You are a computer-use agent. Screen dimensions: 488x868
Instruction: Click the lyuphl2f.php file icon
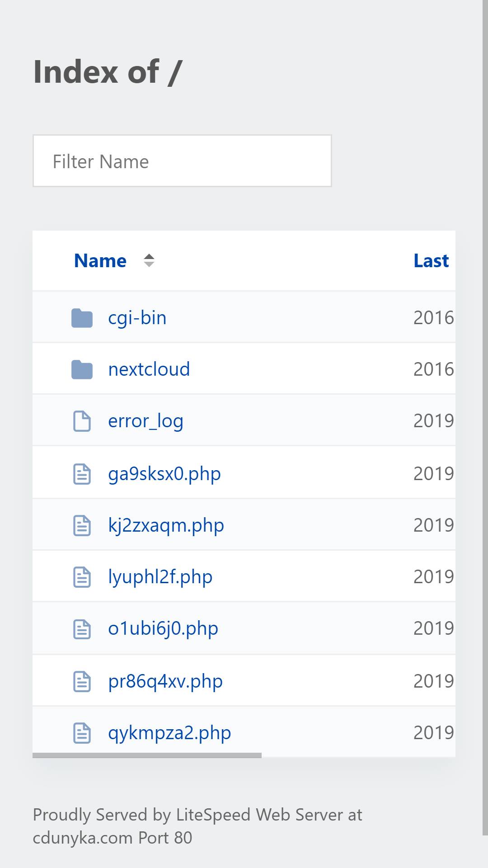(x=82, y=577)
